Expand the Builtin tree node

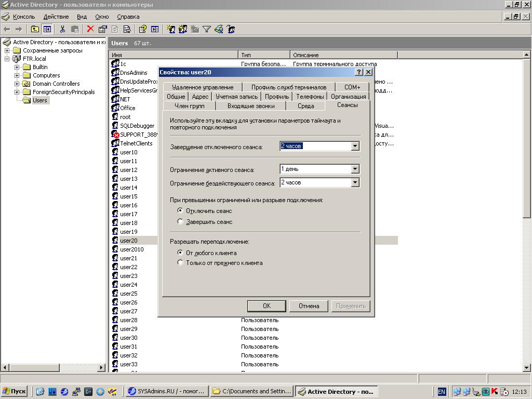tap(17, 67)
